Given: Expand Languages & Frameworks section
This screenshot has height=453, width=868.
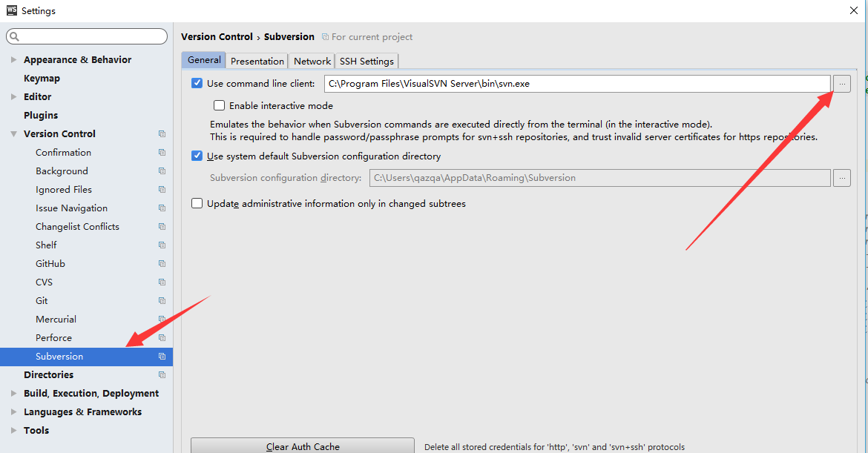Looking at the screenshot, I should click(x=13, y=412).
